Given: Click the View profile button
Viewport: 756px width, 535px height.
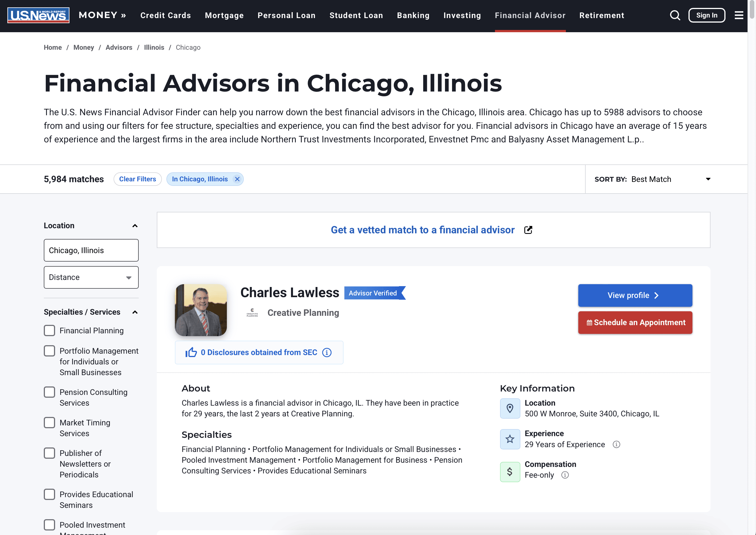Looking at the screenshot, I should [x=635, y=295].
